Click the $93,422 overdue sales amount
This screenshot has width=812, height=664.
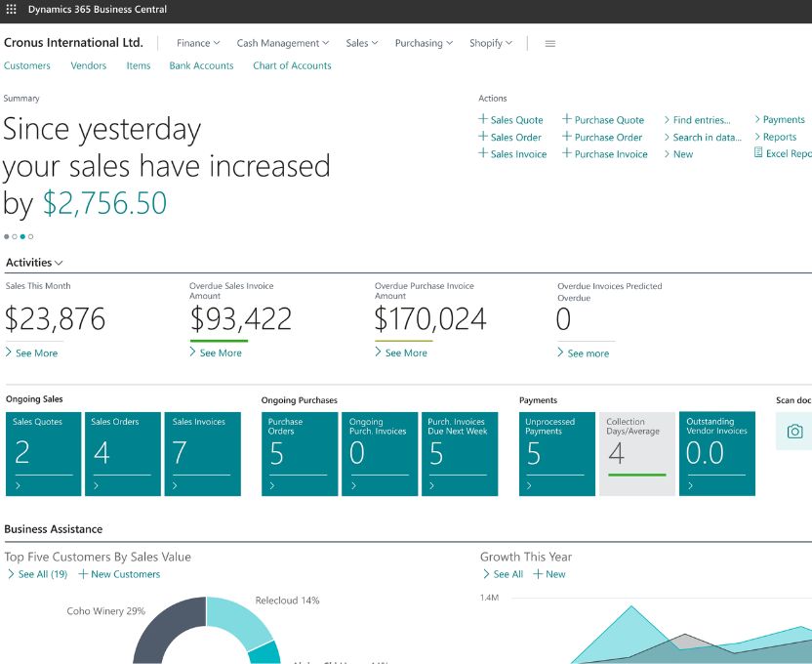point(241,318)
